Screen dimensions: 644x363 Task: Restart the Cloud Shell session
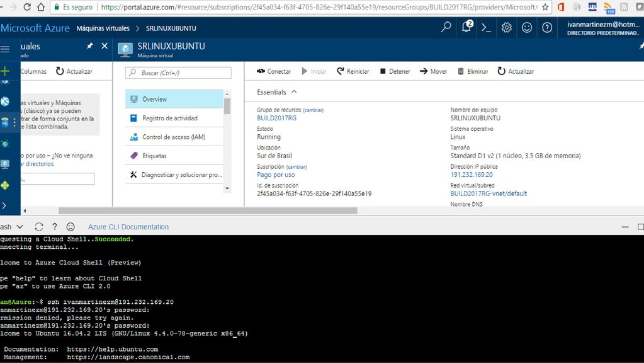[38, 226]
